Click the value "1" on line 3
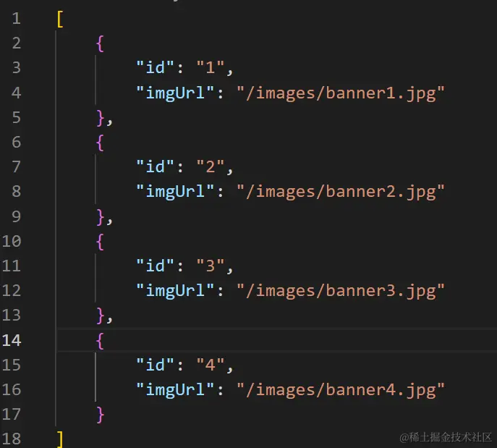The width and height of the screenshot is (497, 448). coord(211,67)
